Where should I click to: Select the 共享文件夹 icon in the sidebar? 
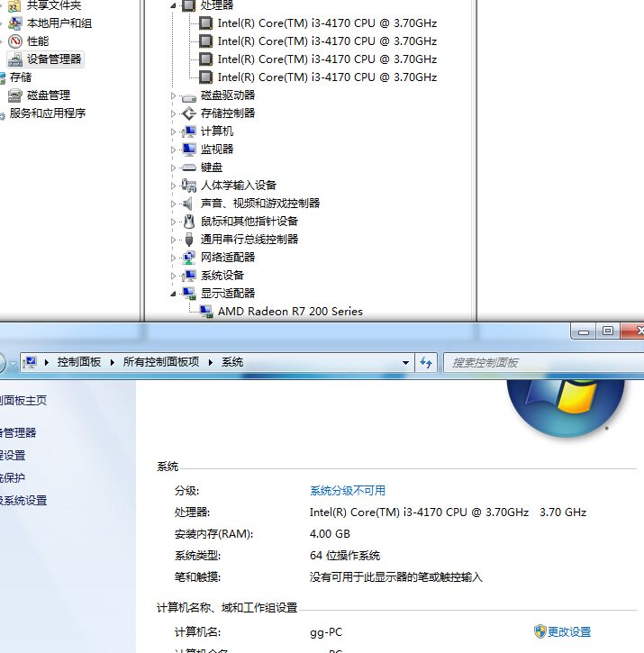tap(15, 5)
